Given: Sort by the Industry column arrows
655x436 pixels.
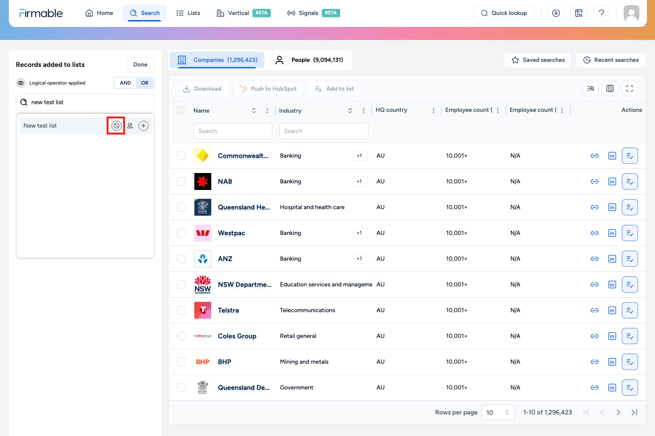Looking at the screenshot, I should point(350,111).
